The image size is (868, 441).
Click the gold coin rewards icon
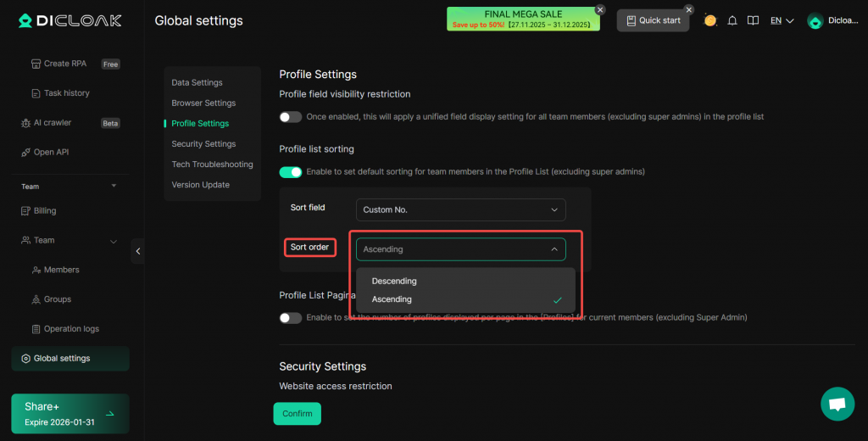pyautogui.click(x=710, y=20)
